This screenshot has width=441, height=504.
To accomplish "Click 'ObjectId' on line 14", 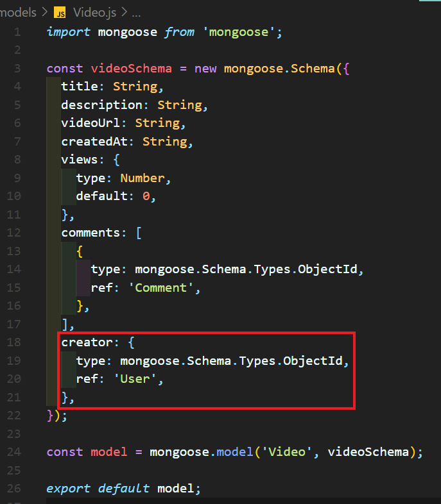I will (x=327, y=269).
